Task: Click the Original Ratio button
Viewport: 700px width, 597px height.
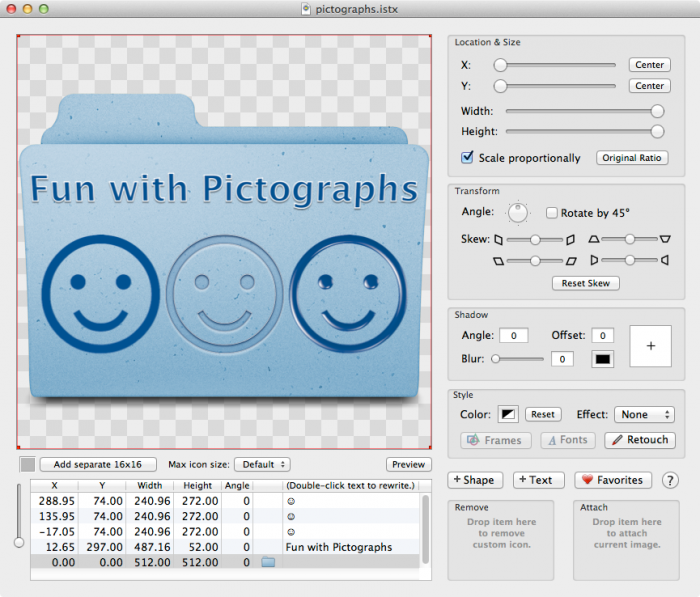Action: point(632,158)
